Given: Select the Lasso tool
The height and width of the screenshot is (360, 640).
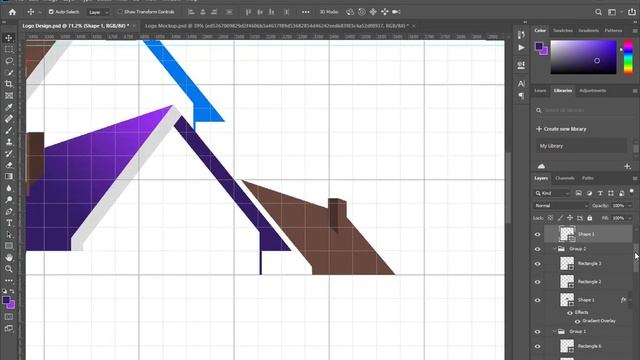Looking at the screenshot, I should click(x=9, y=61).
